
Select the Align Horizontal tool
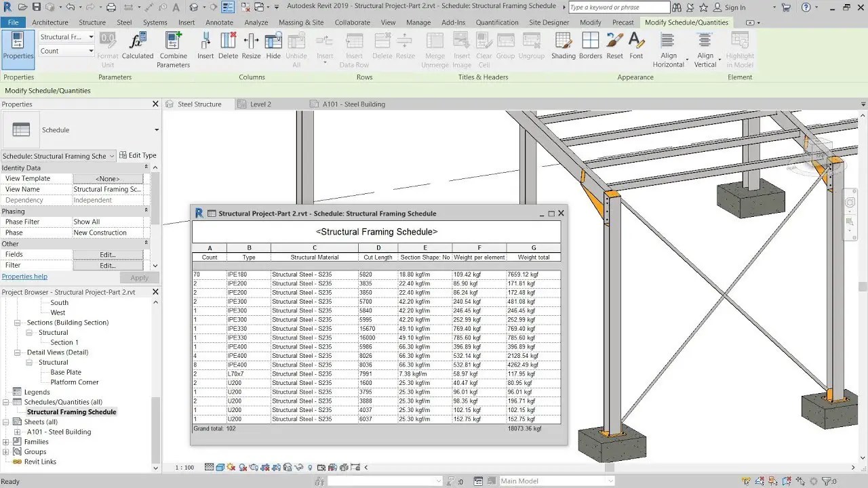pos(669,47)
